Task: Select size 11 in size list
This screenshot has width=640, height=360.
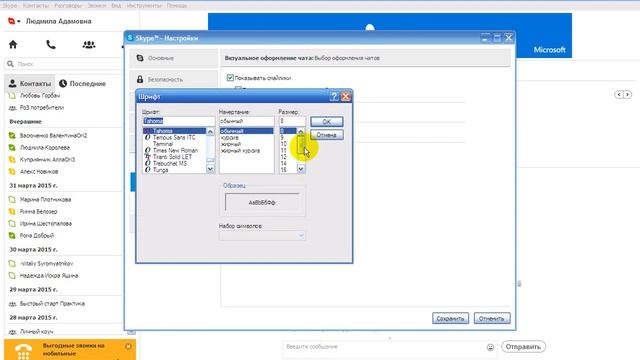Action: (x=288, y=151)
